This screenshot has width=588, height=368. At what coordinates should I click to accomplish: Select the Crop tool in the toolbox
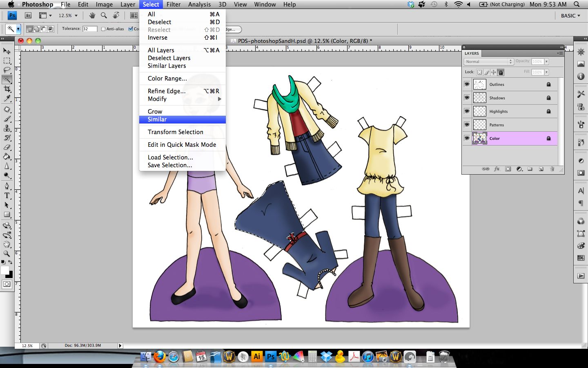point(7,89)
